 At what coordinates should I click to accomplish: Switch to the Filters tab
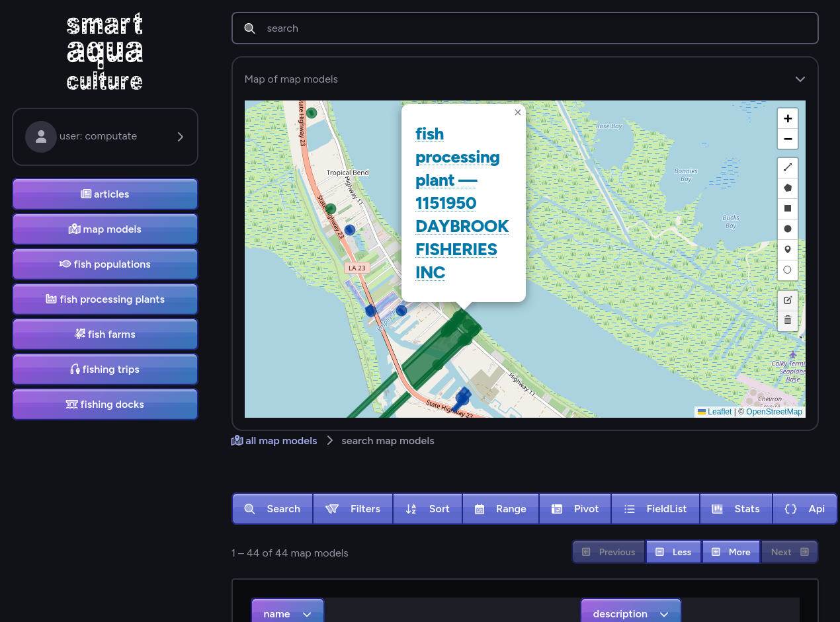coord(353,508)
